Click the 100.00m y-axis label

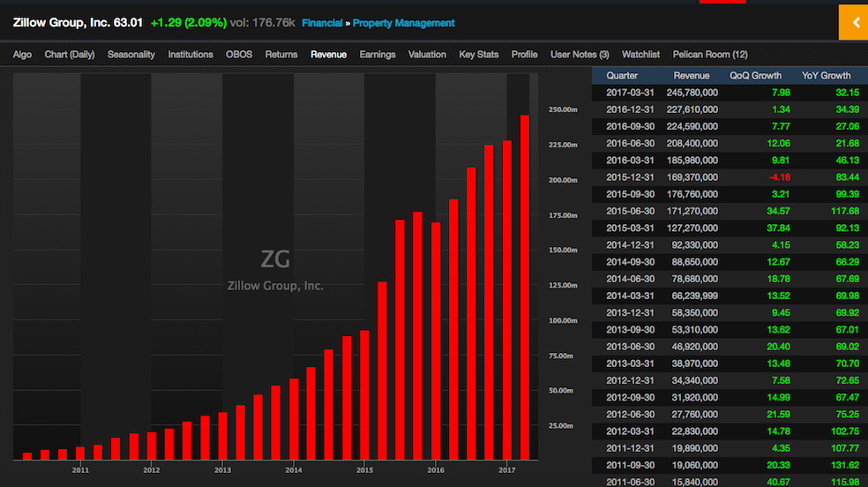click(x=563, y=320)
